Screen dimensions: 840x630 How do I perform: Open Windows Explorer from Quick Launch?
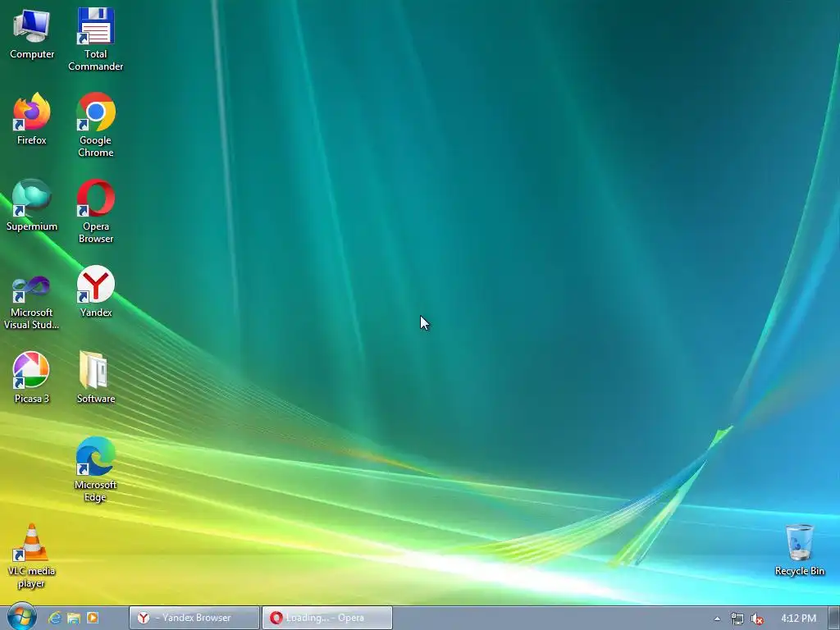[73, 618]
